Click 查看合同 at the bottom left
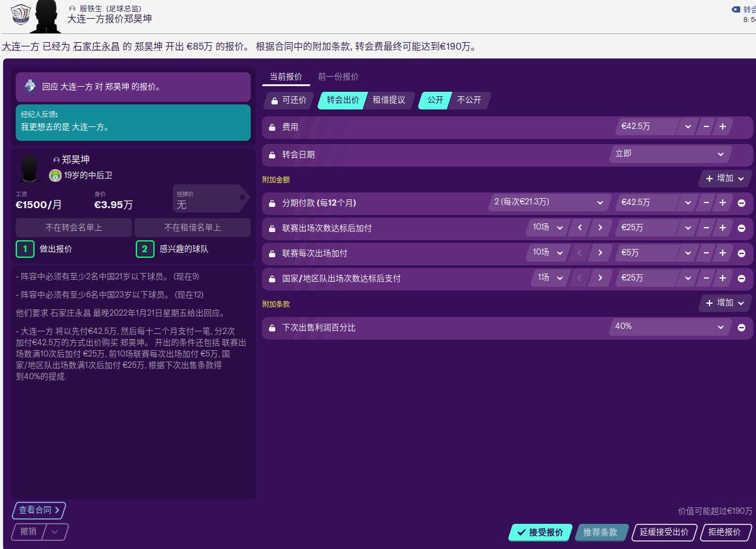Screen dimensions: 756x549 pyautogui.click(x=38, y=510)
